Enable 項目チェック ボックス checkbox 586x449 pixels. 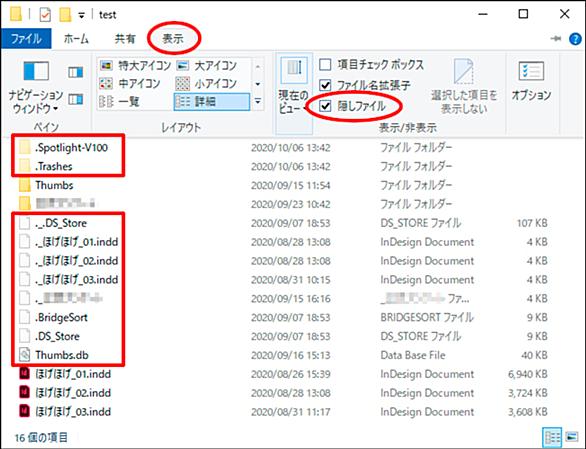pyautogui.click(x=325, y=65)
